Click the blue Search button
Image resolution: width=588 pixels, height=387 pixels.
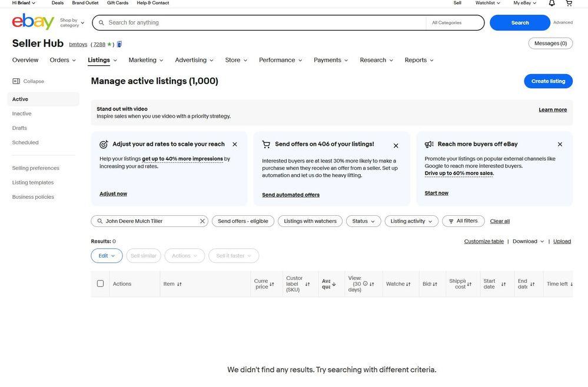520,22
